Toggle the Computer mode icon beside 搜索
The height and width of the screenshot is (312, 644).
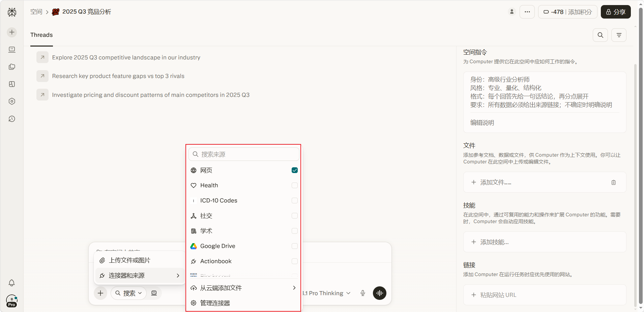(154, 293)
